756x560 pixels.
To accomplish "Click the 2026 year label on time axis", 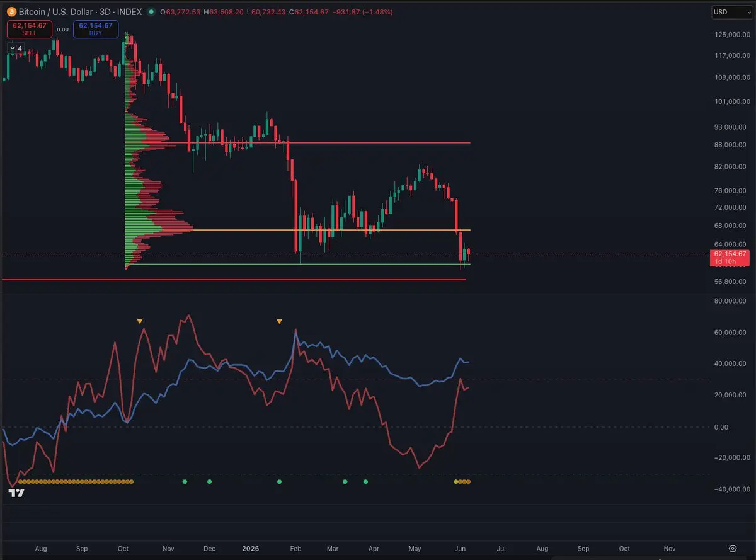I will 250,549.
